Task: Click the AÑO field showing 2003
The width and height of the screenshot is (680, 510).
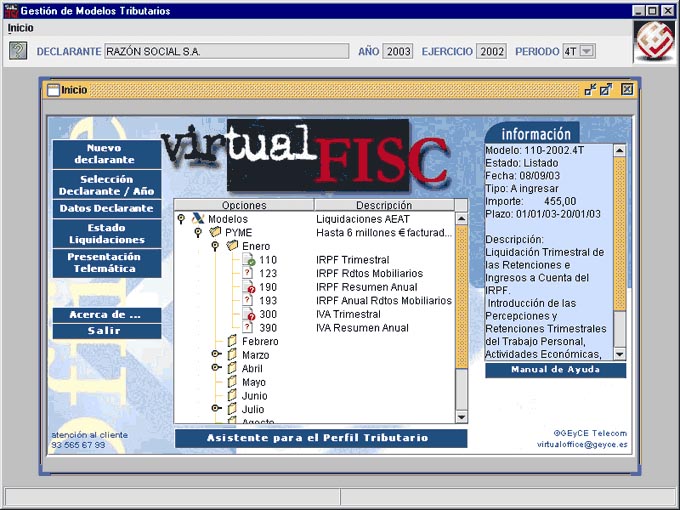Action: tap(398, 51)
